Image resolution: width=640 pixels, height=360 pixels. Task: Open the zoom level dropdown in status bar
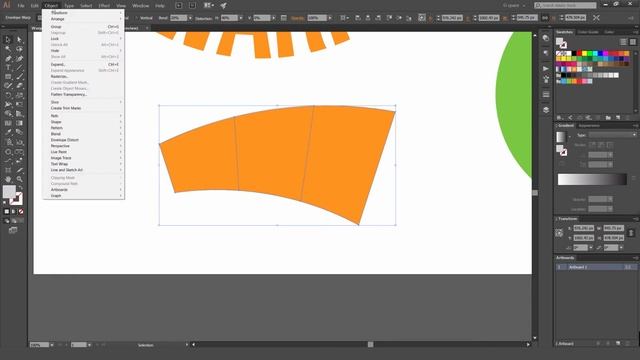click(x=52, y=345)
